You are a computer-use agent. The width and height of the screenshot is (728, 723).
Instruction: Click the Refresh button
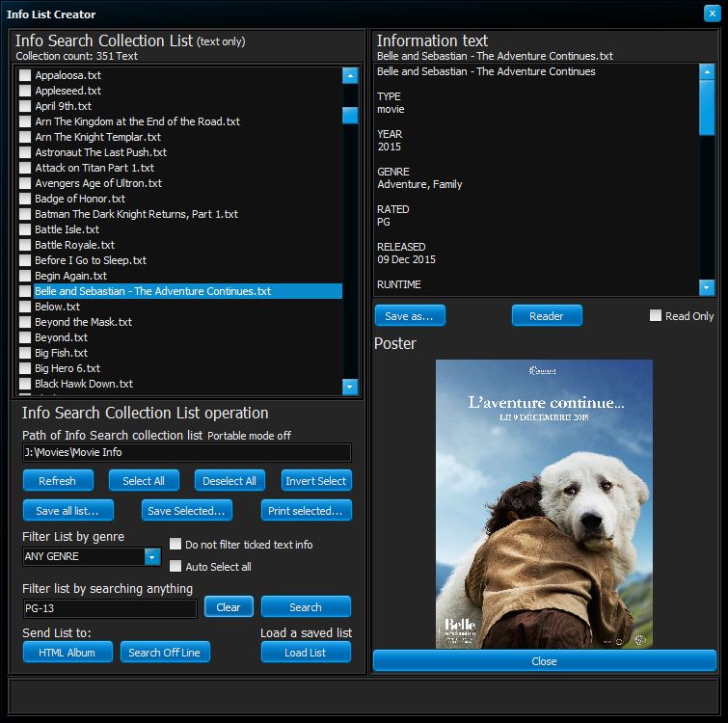pyautogui.click(x=58, y=480)
